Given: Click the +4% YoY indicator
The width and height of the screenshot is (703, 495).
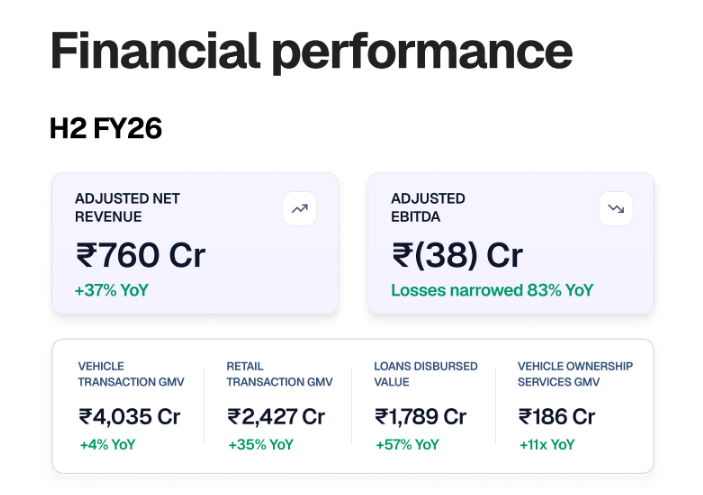Looking at the screenshot, I should coord(108,445).
